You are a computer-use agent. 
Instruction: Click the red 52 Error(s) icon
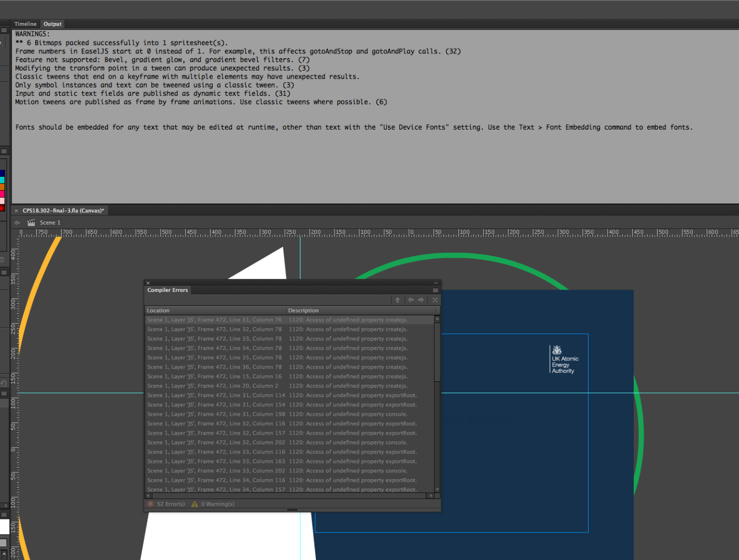[150, 504]
